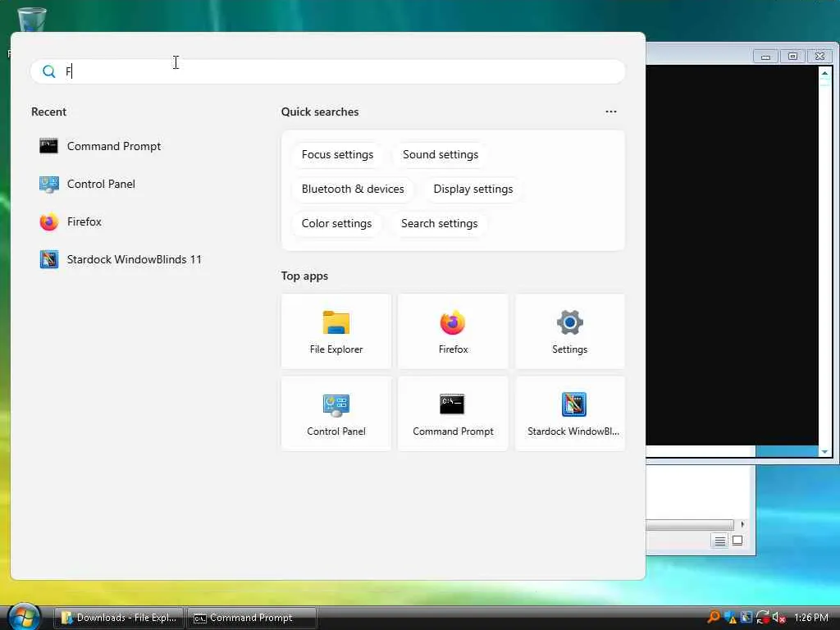840x630 pixels.
Task: Pick the Color settings quick search
Action: click(336, 223)
